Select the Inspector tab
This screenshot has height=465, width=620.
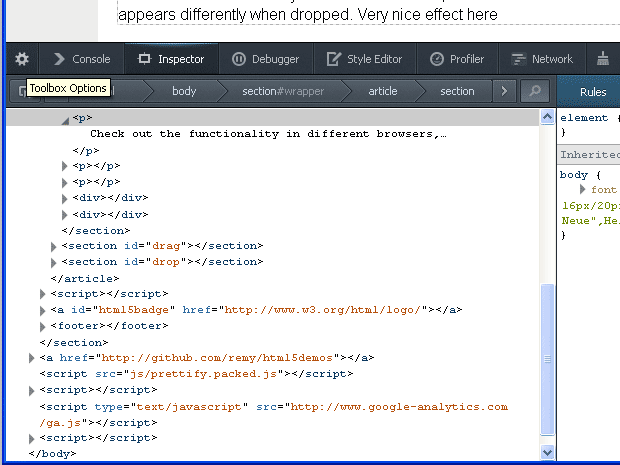tap(171, 59)
